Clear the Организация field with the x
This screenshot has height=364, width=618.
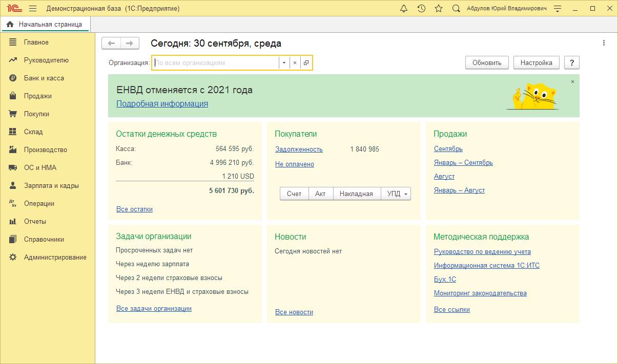click(295, 62)
